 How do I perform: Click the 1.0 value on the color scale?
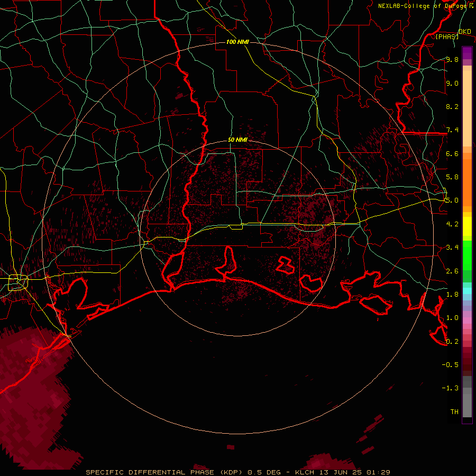[x=452, y=318]
